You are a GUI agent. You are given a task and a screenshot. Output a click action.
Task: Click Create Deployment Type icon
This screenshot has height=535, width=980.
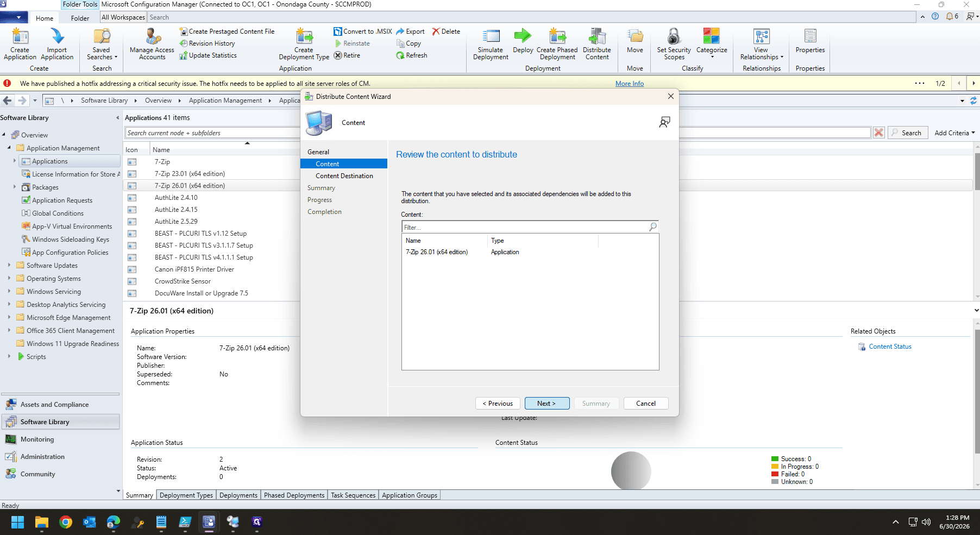[304, 43]
